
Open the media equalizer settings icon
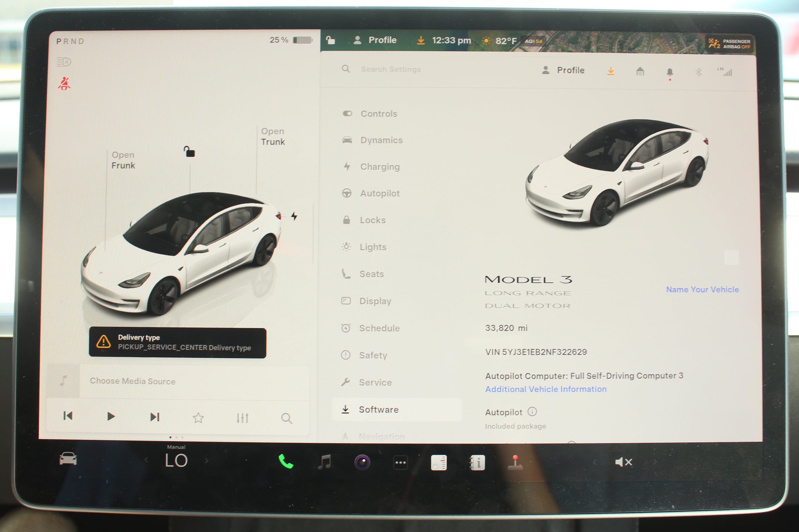click(x=243, y=418)
